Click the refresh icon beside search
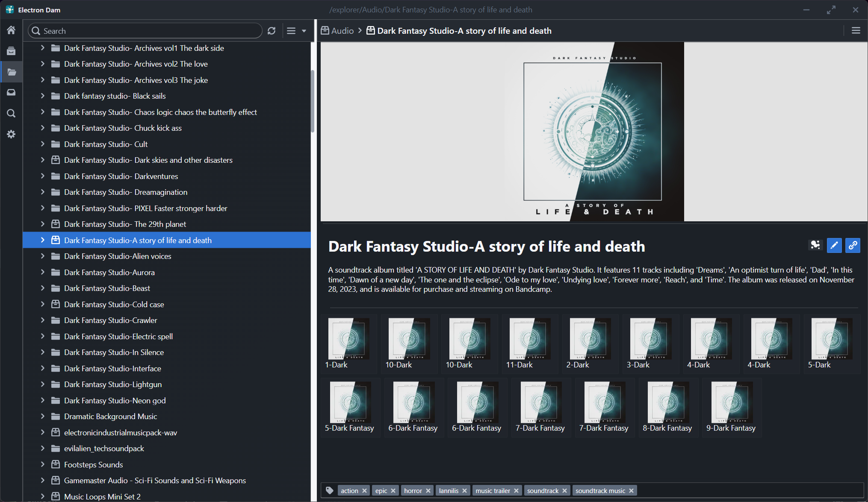The height and width of the screenshot is (502, 868). 272,31
